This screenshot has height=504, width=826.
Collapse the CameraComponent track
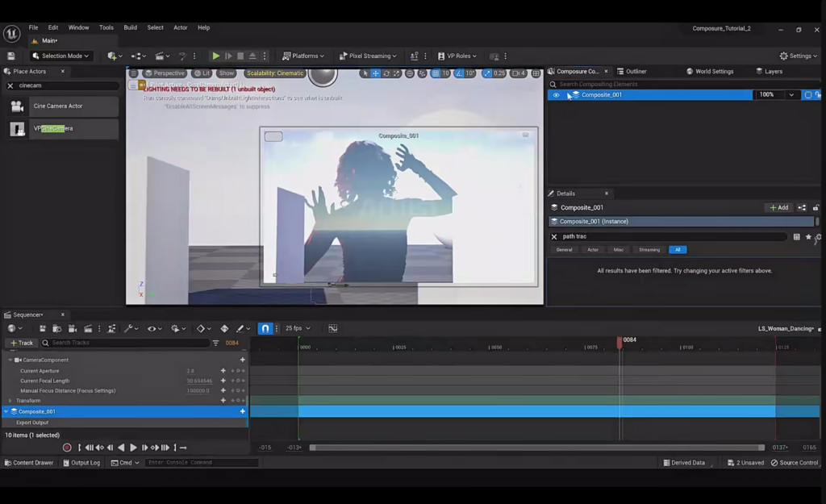(x=10, y=360)
